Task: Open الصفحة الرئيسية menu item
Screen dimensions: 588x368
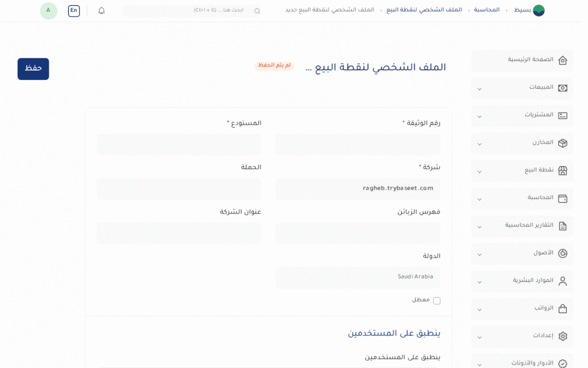Action: tap(522, 60)
